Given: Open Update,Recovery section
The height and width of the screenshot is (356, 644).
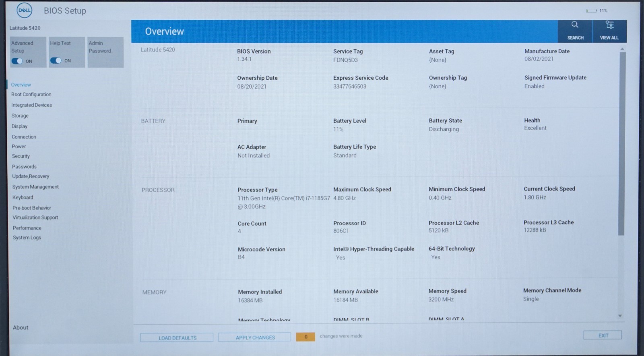Looking at the screenshot, I should [x=31, y=176].
